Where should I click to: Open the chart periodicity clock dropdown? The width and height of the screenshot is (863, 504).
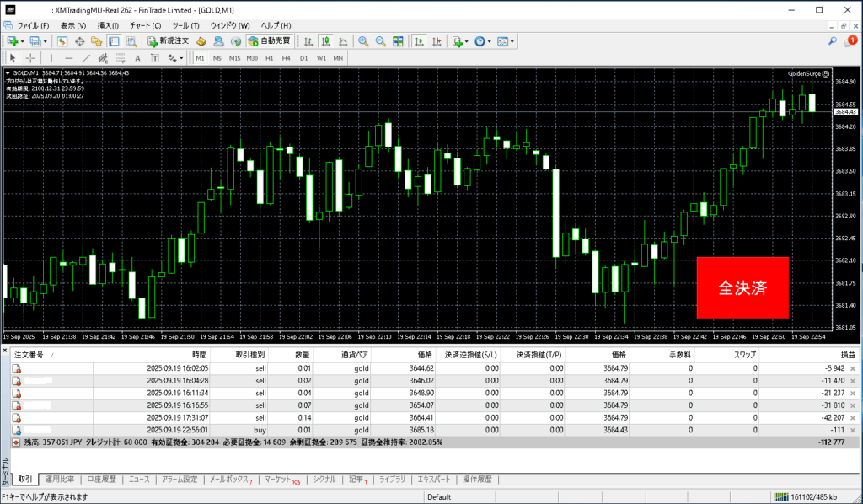490,40
